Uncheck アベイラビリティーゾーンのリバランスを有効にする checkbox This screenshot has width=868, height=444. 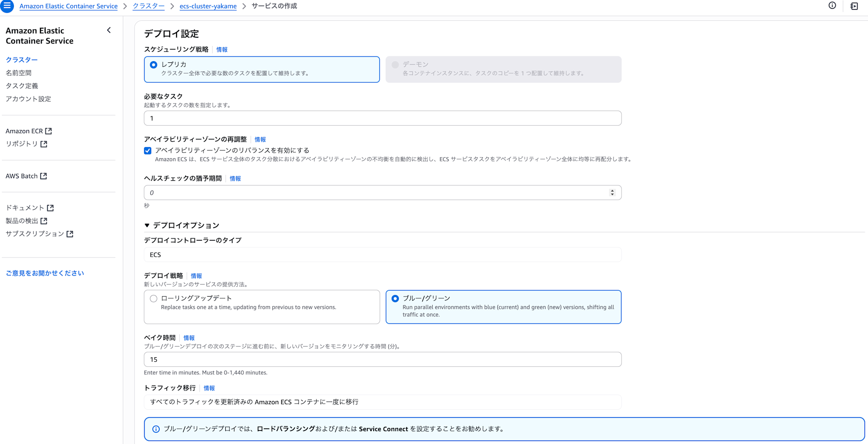(x=148, y=151)
